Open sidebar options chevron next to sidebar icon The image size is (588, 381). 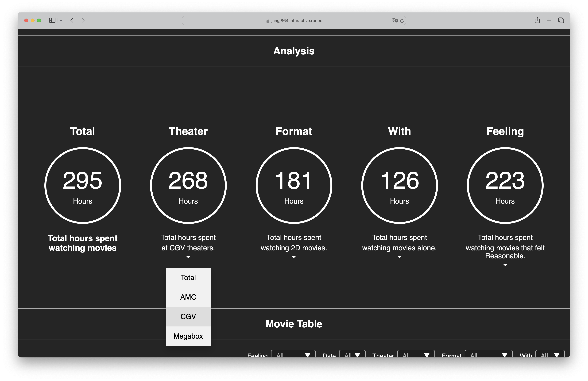pyautogui.click(x=61, y=20)
